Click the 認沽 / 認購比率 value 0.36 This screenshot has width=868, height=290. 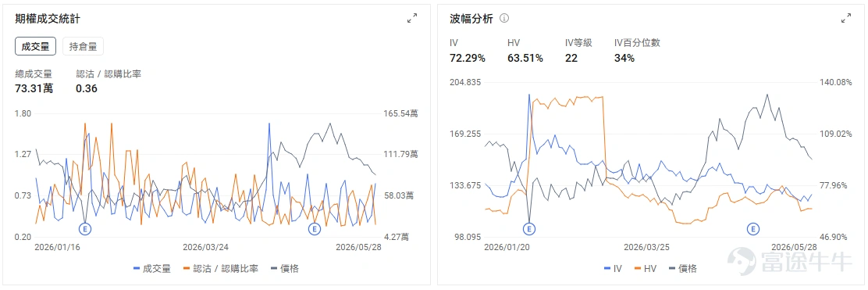tap(87, 88)
